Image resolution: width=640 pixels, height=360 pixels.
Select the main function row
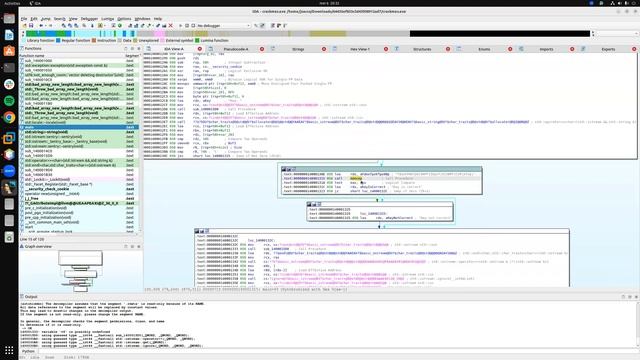pyautogui.click(x=79, y=127)
